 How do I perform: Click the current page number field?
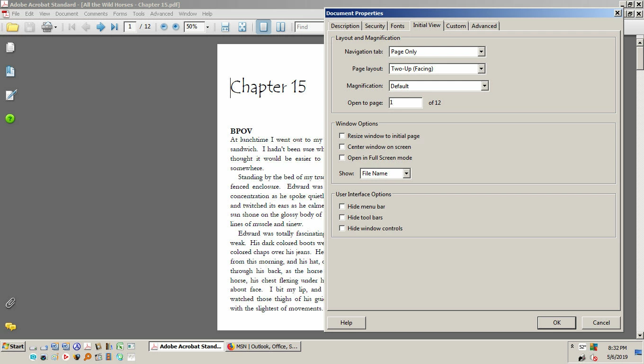(x=130, y=27)
